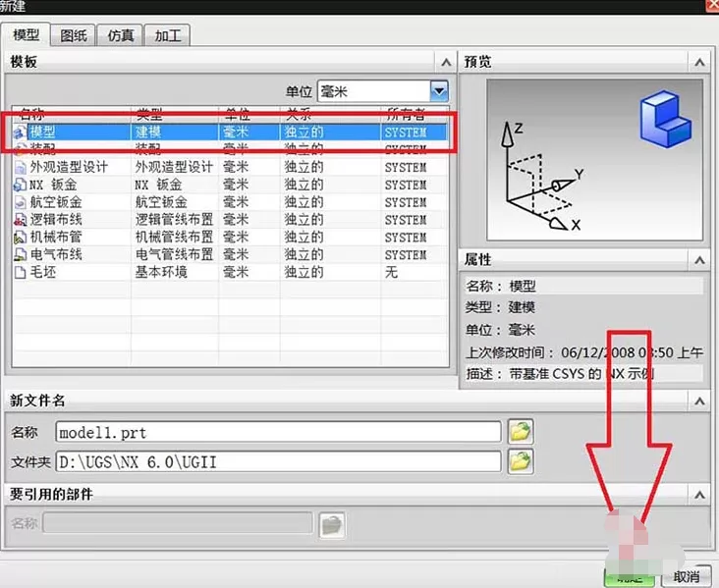Image resolution: width=719 pixels, height=588 pixels.
Task: Click the blue model preview cube icon
Action: click(665, 119)
